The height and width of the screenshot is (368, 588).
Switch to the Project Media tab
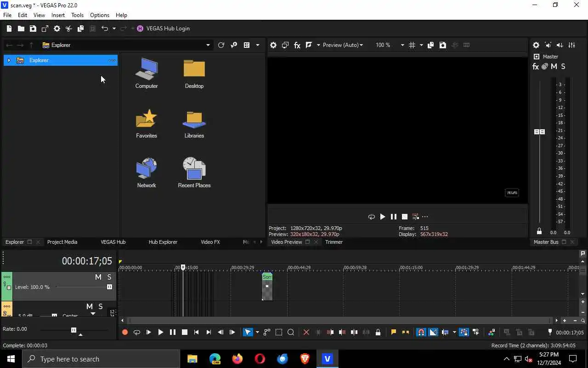(x=62, y=242)
